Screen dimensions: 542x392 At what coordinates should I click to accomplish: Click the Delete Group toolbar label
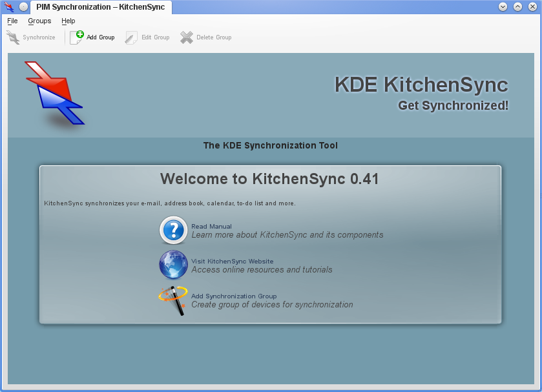point(214,37)
